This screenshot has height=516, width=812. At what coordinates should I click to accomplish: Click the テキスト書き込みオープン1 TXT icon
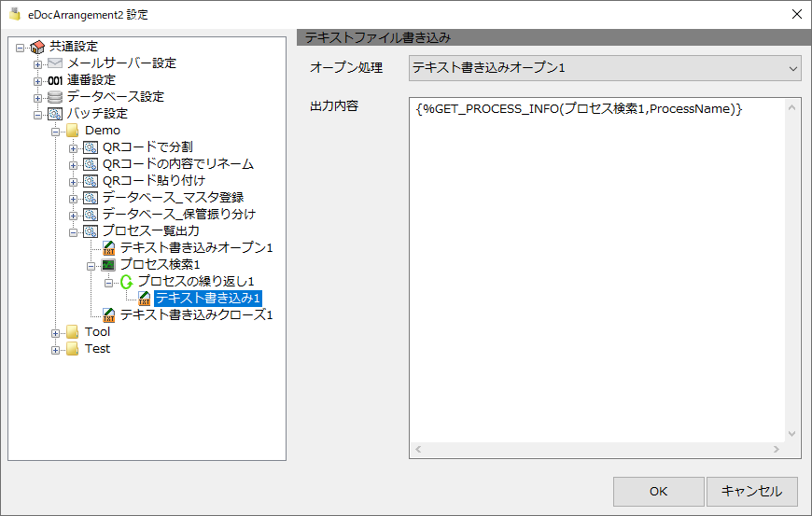click(109, 248)
